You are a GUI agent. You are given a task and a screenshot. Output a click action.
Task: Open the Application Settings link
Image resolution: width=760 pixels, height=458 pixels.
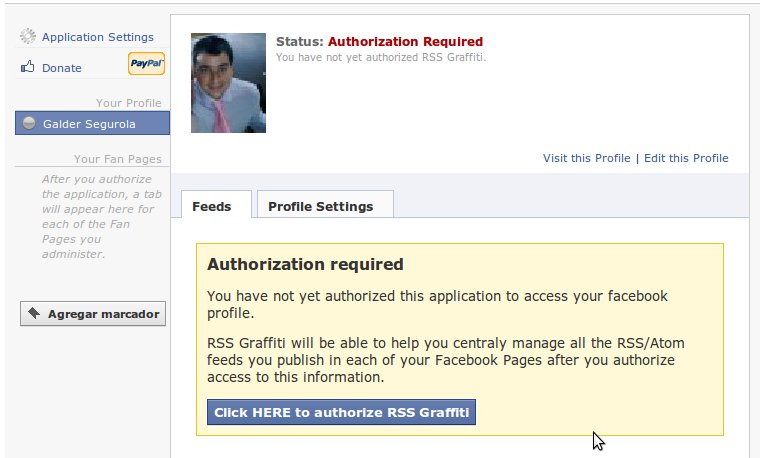pos(97,37)
